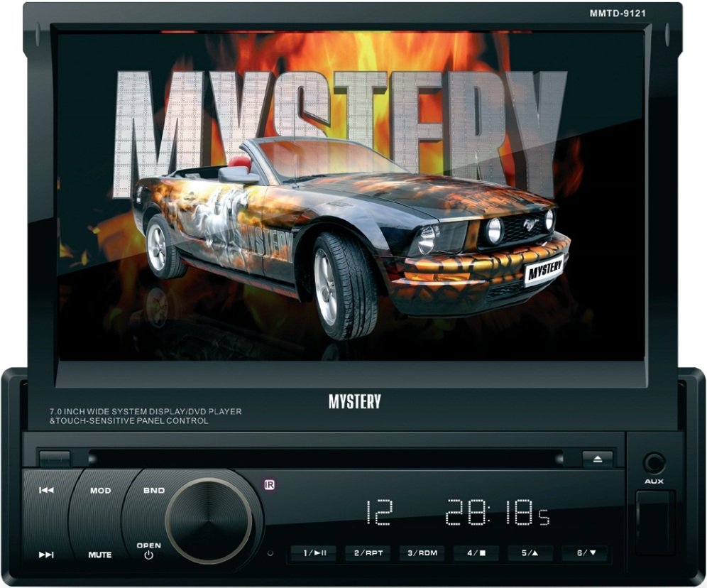Select preset 1 play/pause button
The image size is (707, 588).
tap(314, 553)
